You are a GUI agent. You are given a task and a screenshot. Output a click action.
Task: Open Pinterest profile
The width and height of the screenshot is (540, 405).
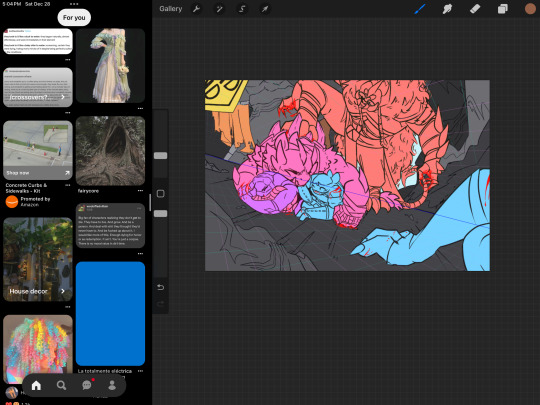pos(112,385)
